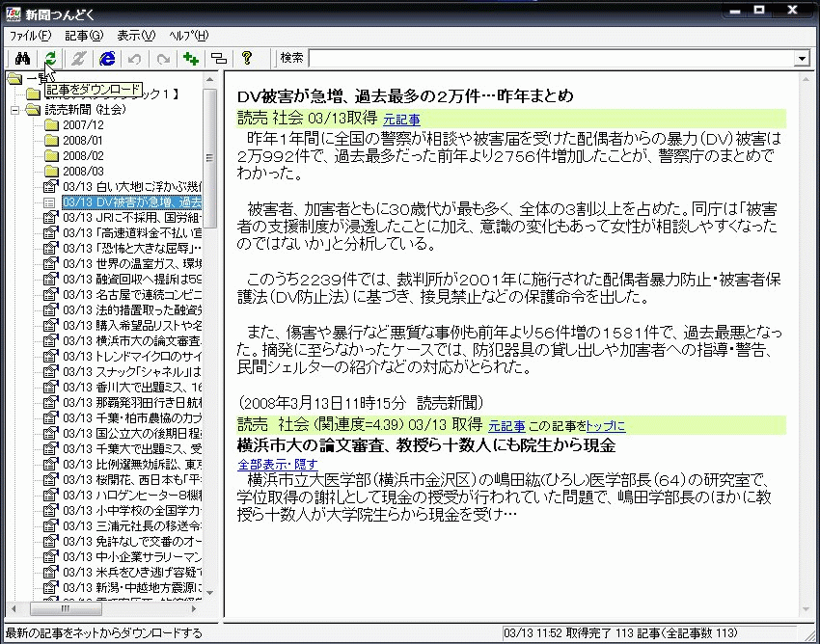Image resolution: width=820 pixels, height=644 pixels.
Task: Click the 2008/01 folder icon
Action: pos(51,140)
